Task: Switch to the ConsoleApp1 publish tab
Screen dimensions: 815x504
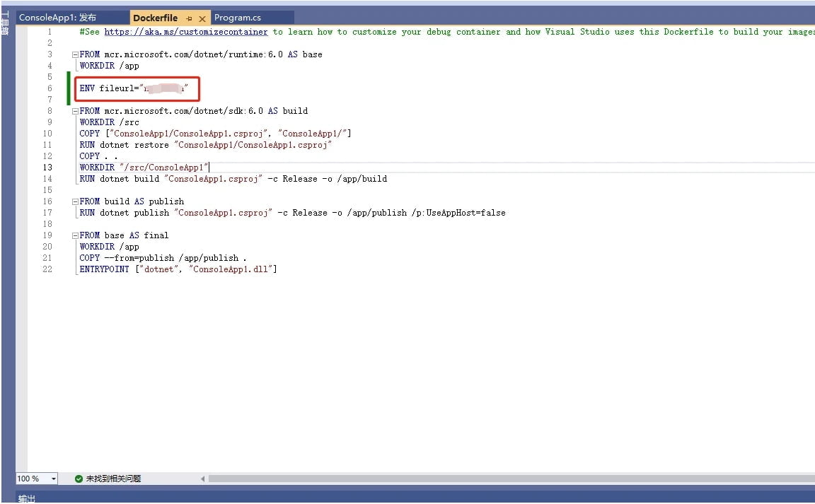Action: click(x=57, y=18)
